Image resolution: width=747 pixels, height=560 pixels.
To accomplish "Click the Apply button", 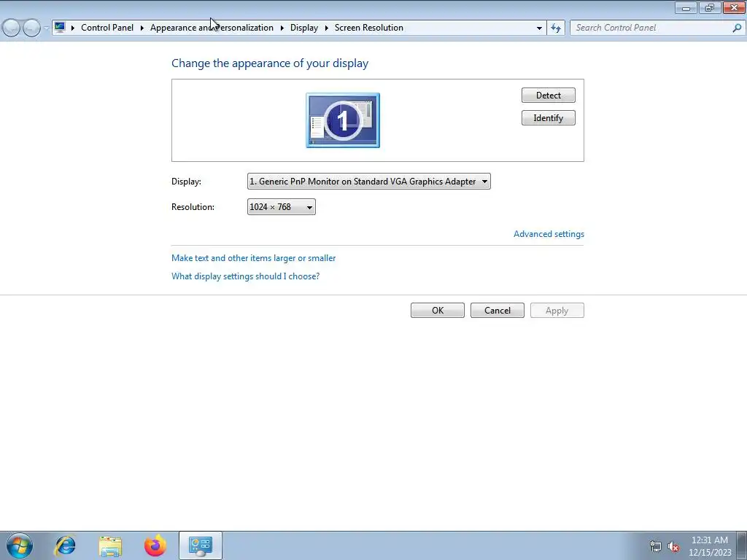I will pos(557,311).
